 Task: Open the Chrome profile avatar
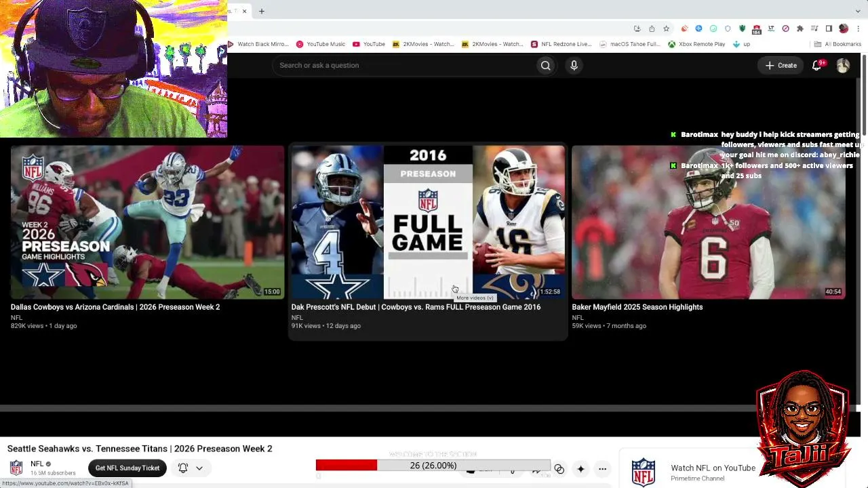[844, 28]
